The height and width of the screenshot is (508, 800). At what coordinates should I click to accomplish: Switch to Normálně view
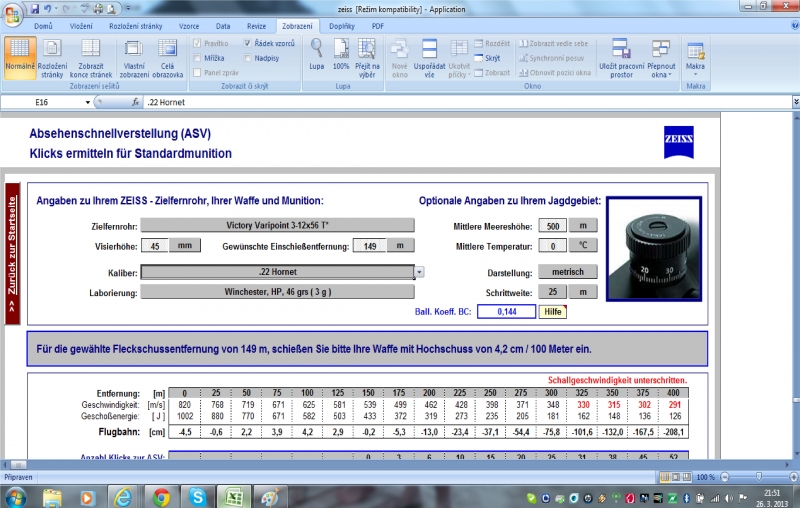tap(20, 58)
